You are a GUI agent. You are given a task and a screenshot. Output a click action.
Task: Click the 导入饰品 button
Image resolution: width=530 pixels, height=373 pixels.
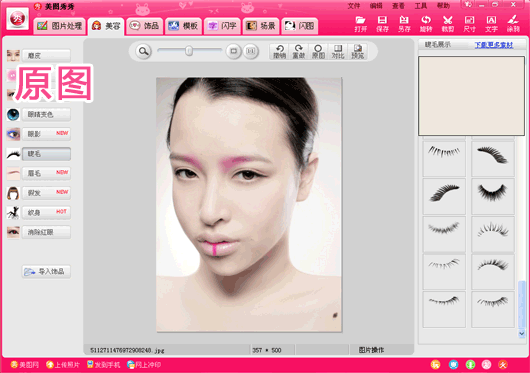click(47, 271)
